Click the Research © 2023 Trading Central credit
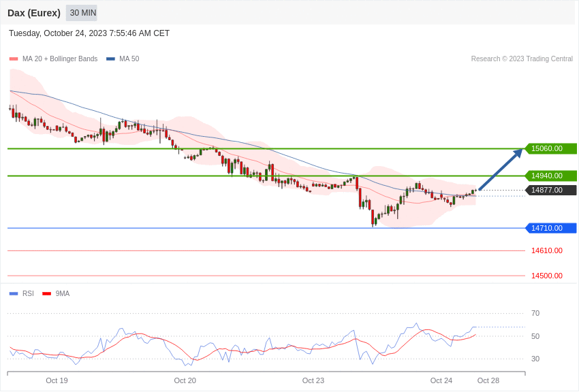The image size is (579, 392). click(x=522, y=59)
